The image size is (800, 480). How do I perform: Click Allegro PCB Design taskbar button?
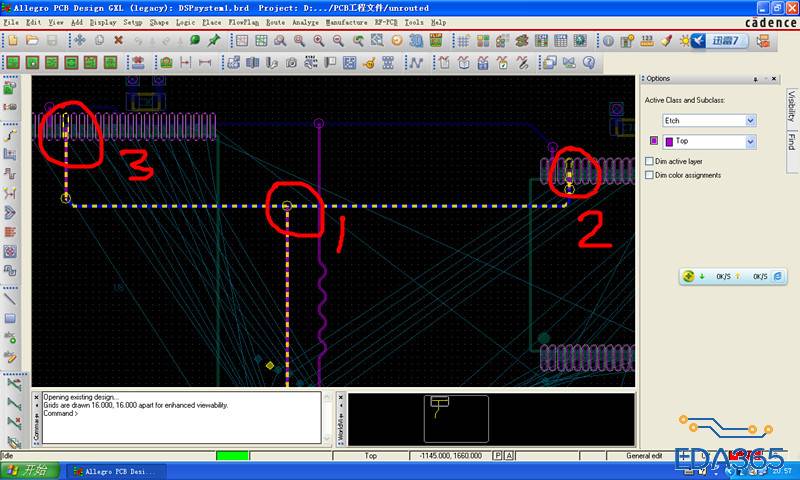click(117, 471)
